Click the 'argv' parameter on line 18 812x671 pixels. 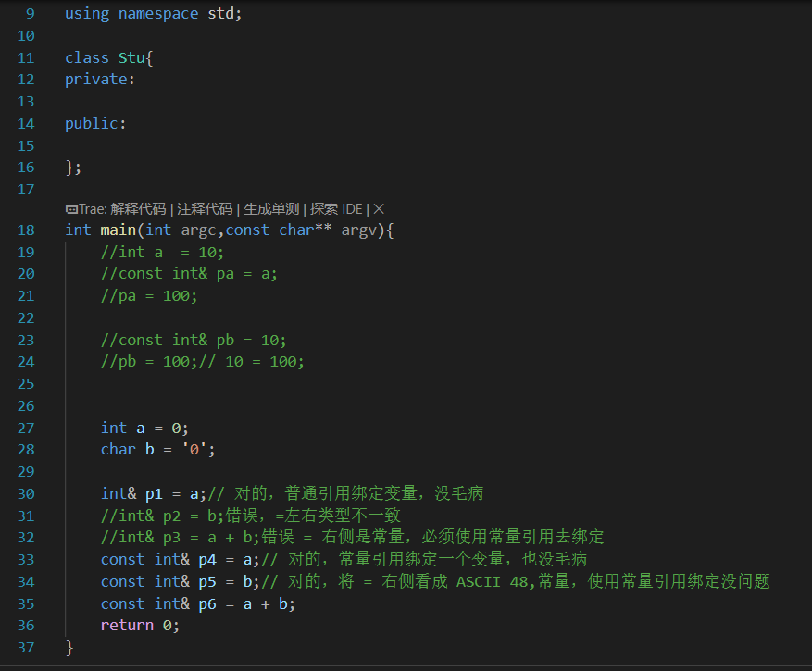pos(358,230)
